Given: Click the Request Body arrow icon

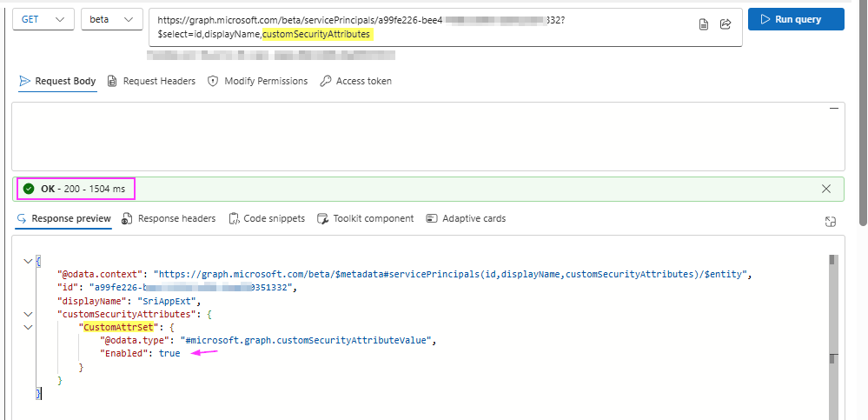Looking at the screenshot, I should tap(24, 81).
